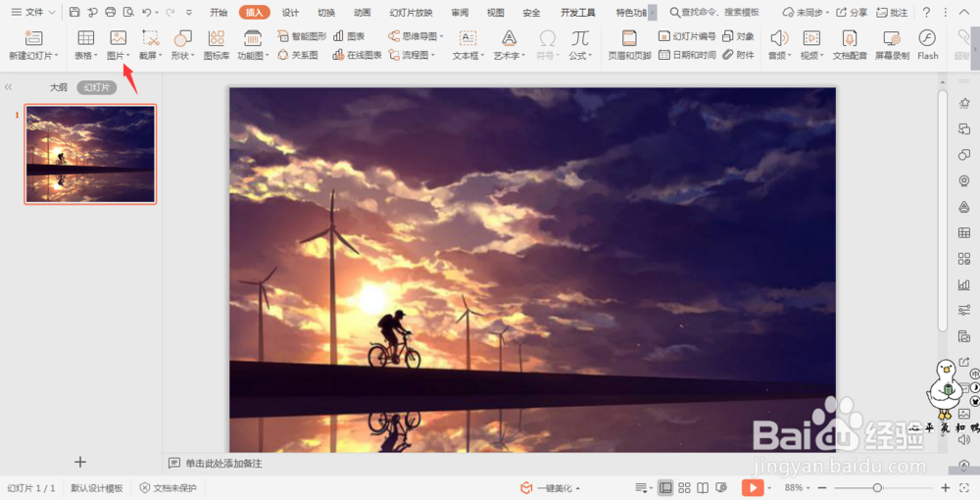Click the 分享 share button
Viewport: 980px width, 500px height.
click(x=852, y=13)
